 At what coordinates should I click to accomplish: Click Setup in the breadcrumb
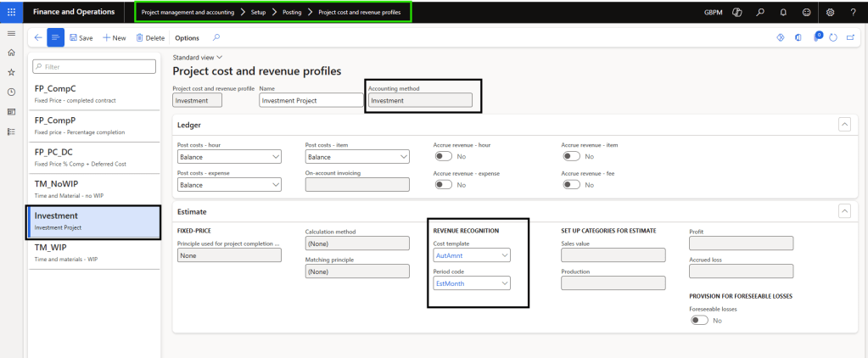tap(258, 13)
